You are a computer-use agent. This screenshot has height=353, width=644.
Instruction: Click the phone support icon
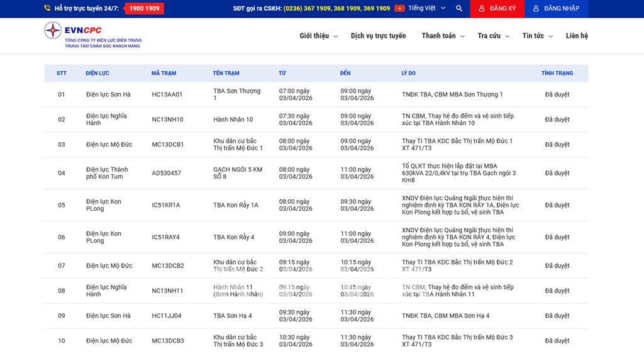[47, 9]
